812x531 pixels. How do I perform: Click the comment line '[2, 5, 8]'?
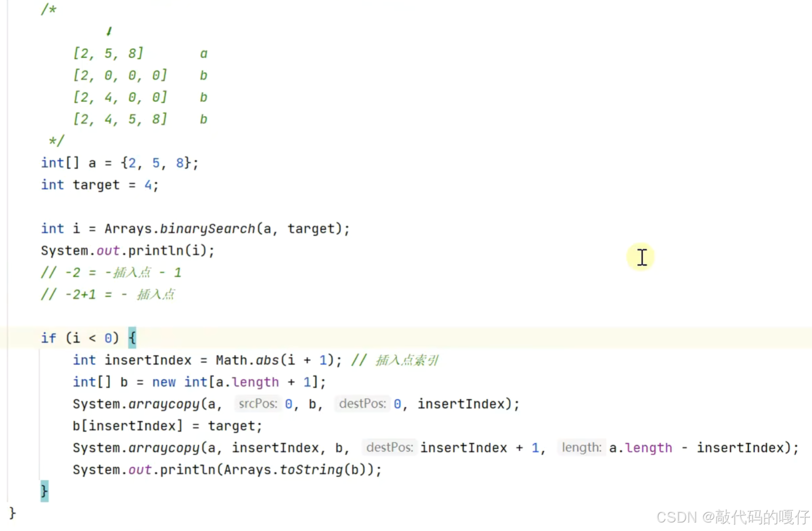click(108, 53)
